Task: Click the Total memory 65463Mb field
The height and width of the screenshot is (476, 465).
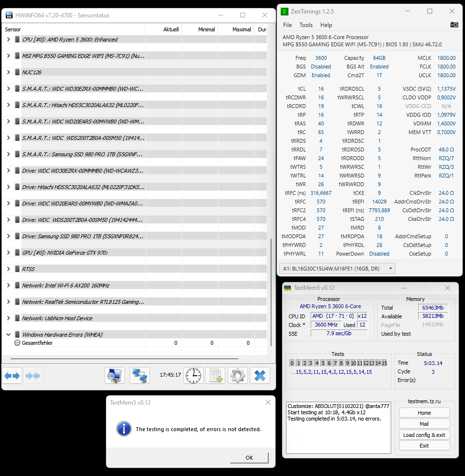Action: coord(433,308)
